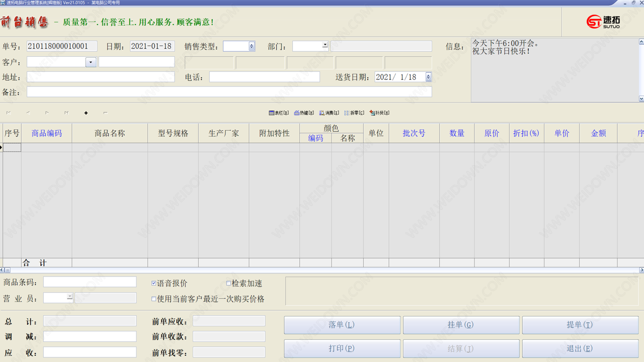Click 退出(E) button
The width and height of the screenshot is (644, 362).
(580, 348)
